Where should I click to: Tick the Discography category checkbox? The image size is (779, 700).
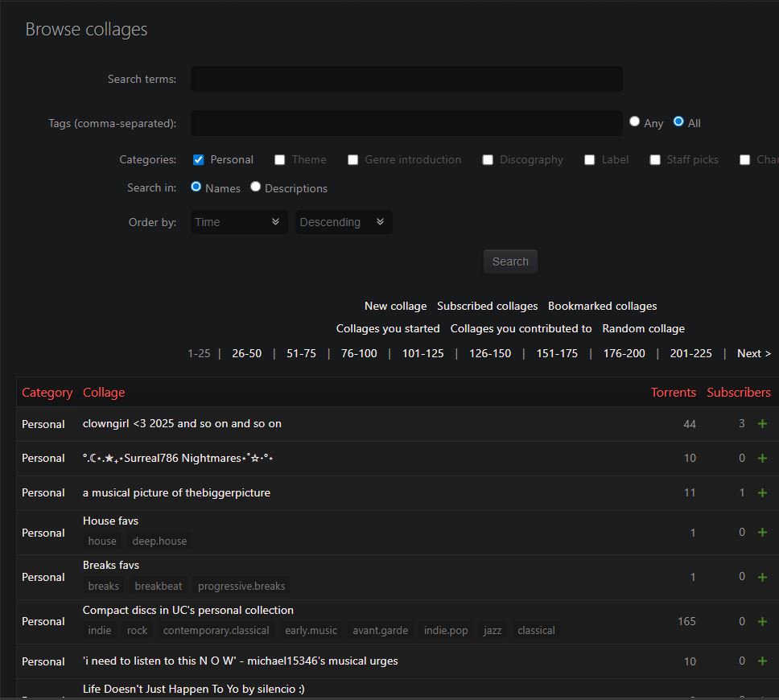(488, 159)
